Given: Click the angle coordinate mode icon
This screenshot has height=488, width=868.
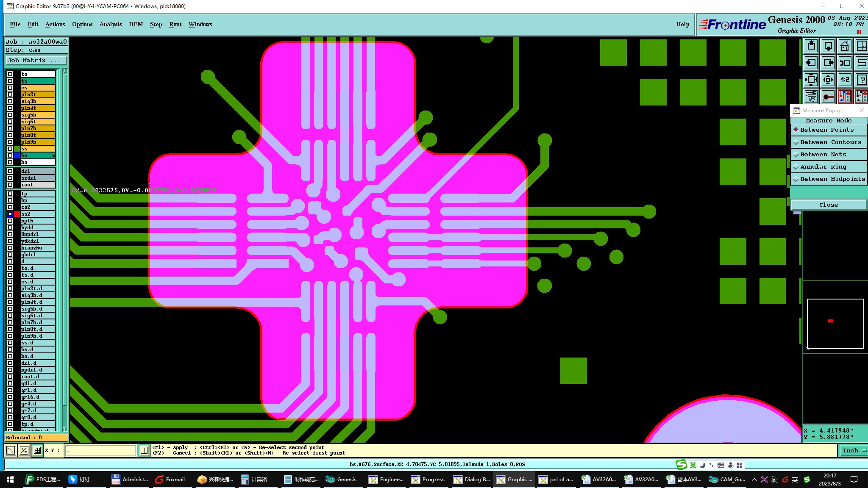Looking at the screenshot, I should click(24, 450).
